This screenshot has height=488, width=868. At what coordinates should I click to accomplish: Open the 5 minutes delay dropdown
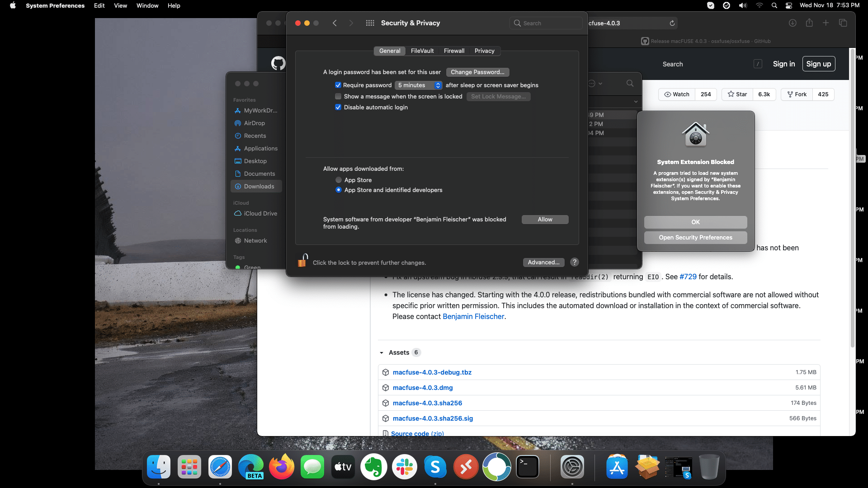[418, 85]
